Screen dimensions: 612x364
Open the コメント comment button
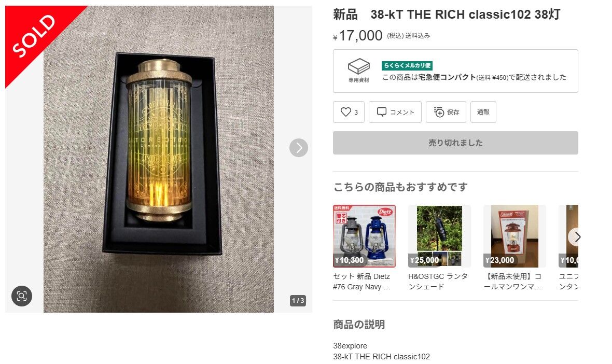click(x=395, y=112)
